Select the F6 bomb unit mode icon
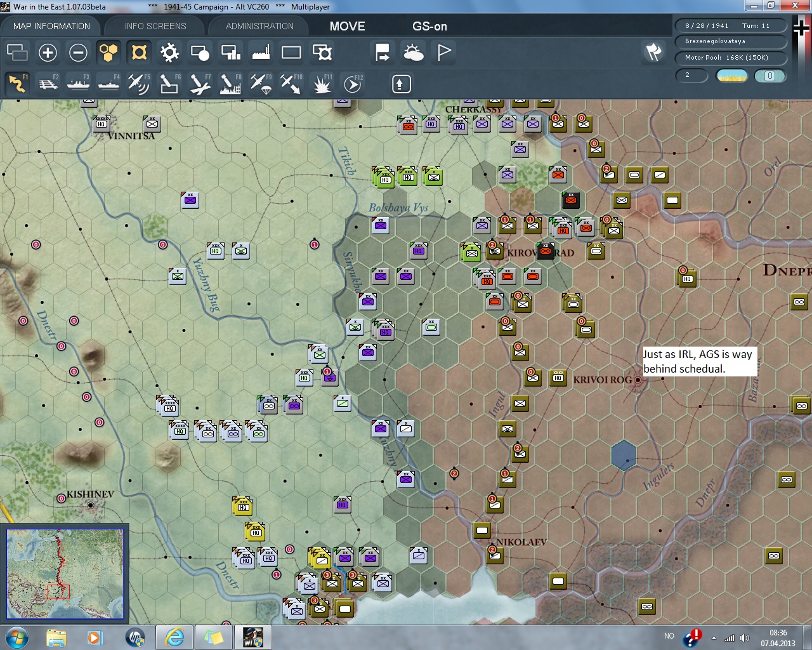This screenshot has width=812, height=650. (x=169, y=84)
